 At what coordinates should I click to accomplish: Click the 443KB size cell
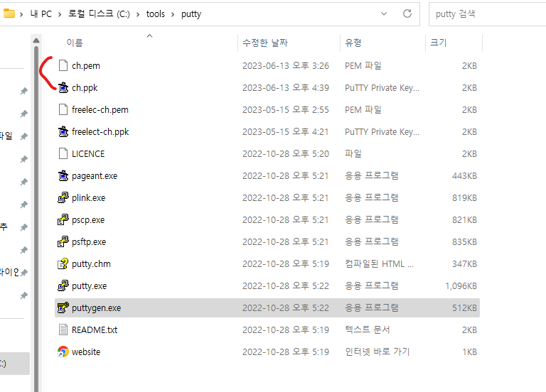[x=464, y=176]
